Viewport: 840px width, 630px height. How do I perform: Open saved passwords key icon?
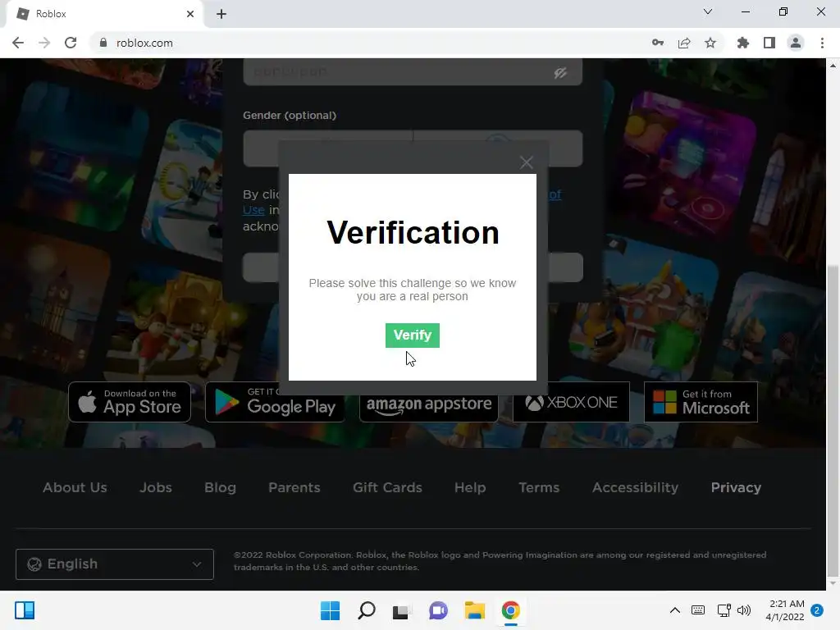point(658,43)
